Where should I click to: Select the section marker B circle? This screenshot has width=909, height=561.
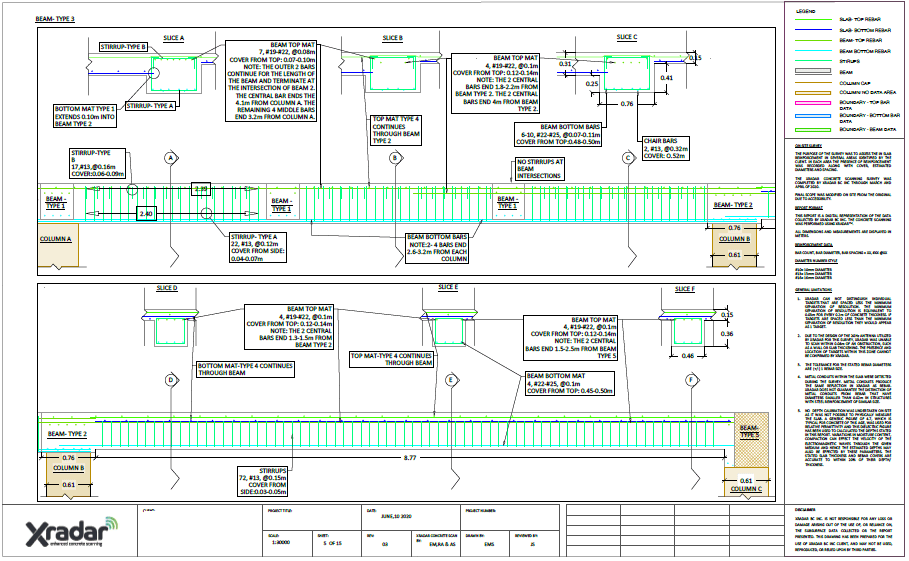pyautogui.click(x=395, y=158)
